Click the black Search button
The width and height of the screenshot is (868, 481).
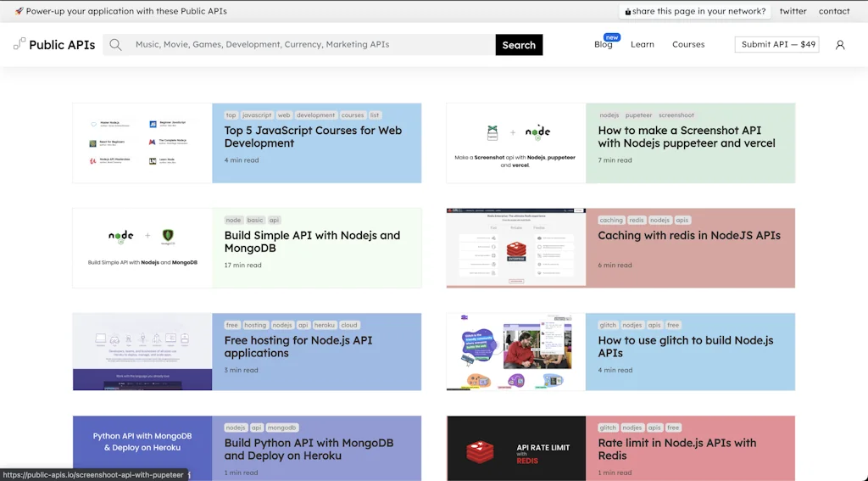click(519, 45)
